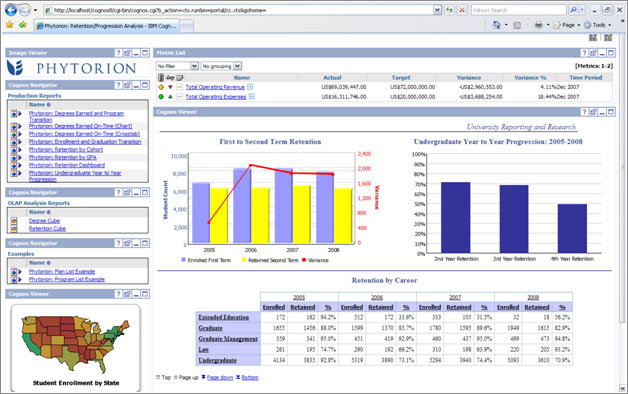Image resolution: width=628 pixels, height=394 pixels.
Task: Click in the Yahoo! Search input field
Action: pos(518,10)
